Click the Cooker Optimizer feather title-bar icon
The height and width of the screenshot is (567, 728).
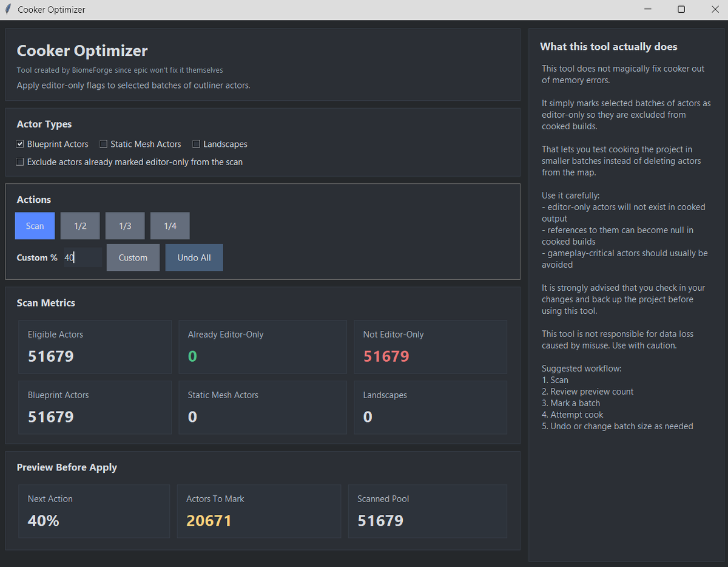pyautogui.click(x=8, y=9)
